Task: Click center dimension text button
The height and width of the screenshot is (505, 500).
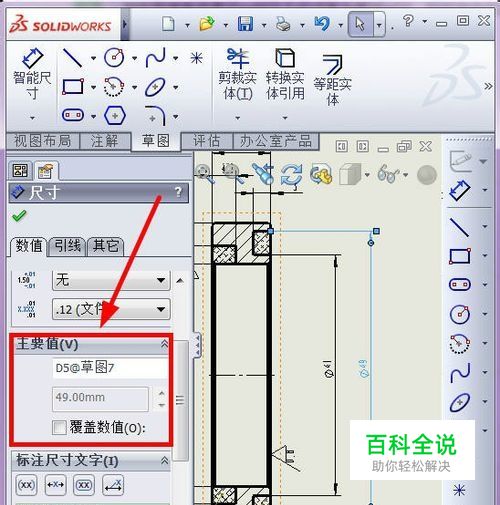Action: tap(55, 485)
